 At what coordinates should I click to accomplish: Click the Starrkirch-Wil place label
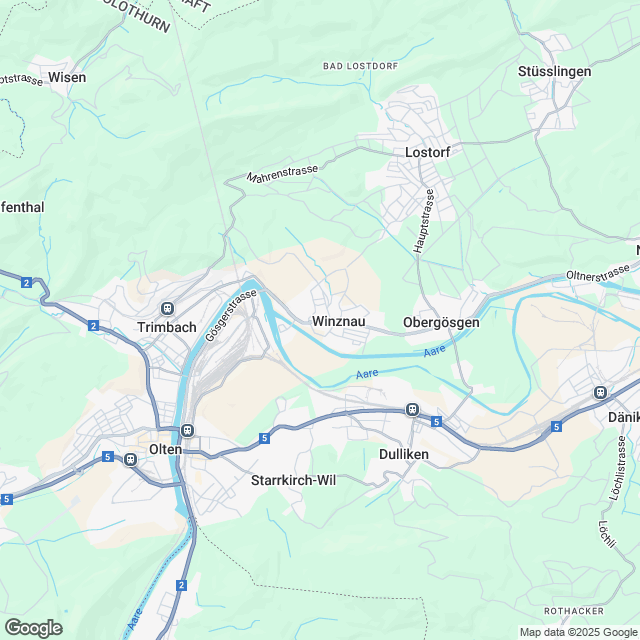[293, 480]
